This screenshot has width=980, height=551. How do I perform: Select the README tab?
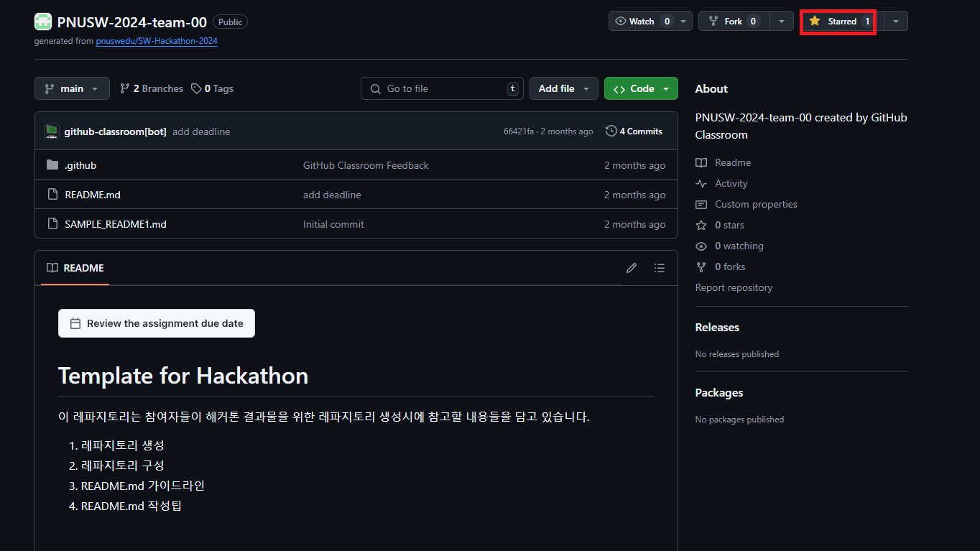[x=75, y=268]
